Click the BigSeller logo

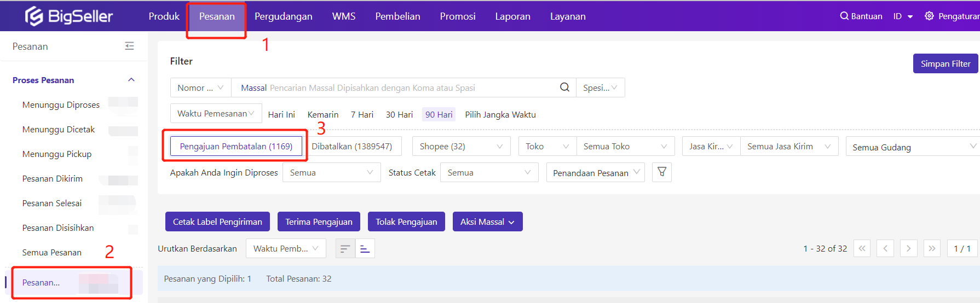click(69, 16)
